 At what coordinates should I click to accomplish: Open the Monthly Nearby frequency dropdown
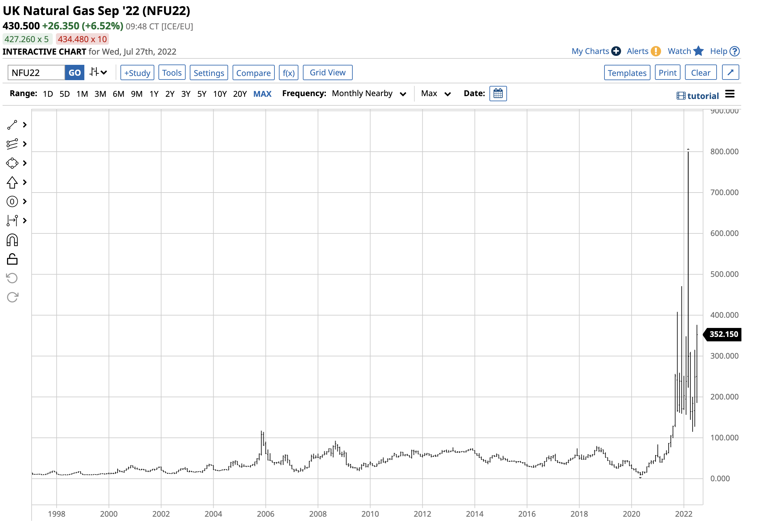pyautogui.click(x=369, y=94)
